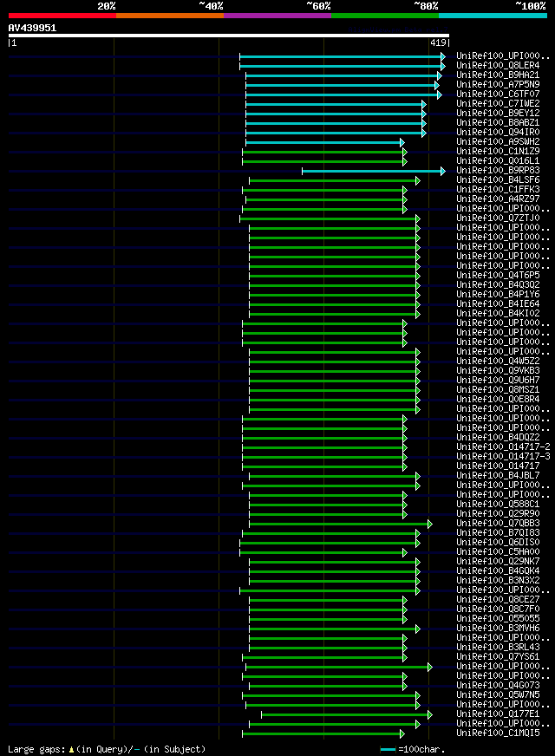Open UniRef100_Q0E8R4 hit name
The image size is (555, 756).
point(498,400)
